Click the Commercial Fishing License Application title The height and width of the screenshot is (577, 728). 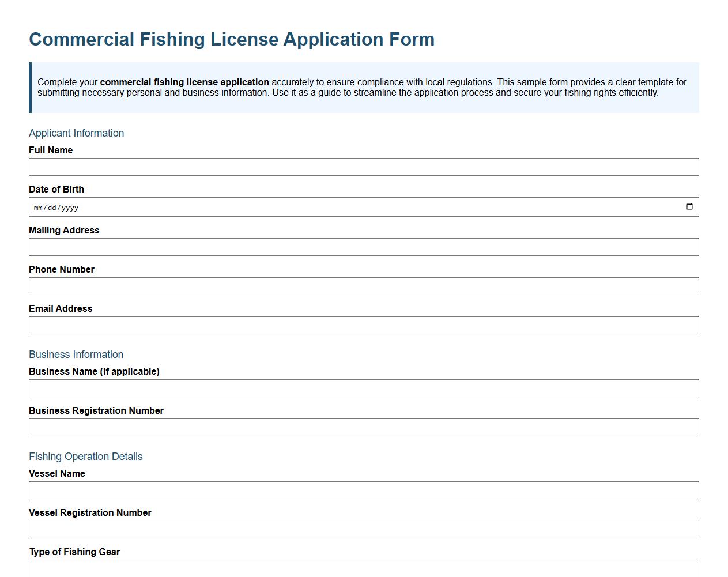(x=232, y=39)
